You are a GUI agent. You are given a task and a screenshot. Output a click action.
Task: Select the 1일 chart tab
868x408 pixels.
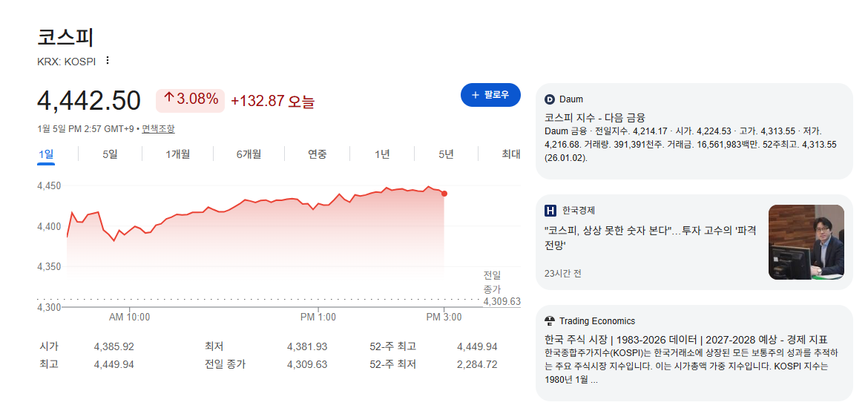pyautogui.click(x=46, y=154)
